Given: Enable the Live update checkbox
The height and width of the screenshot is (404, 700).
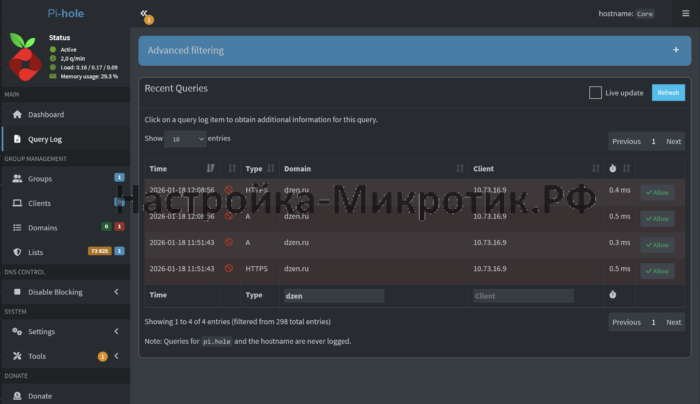Looking at the screenshot, I should [595, 92].
